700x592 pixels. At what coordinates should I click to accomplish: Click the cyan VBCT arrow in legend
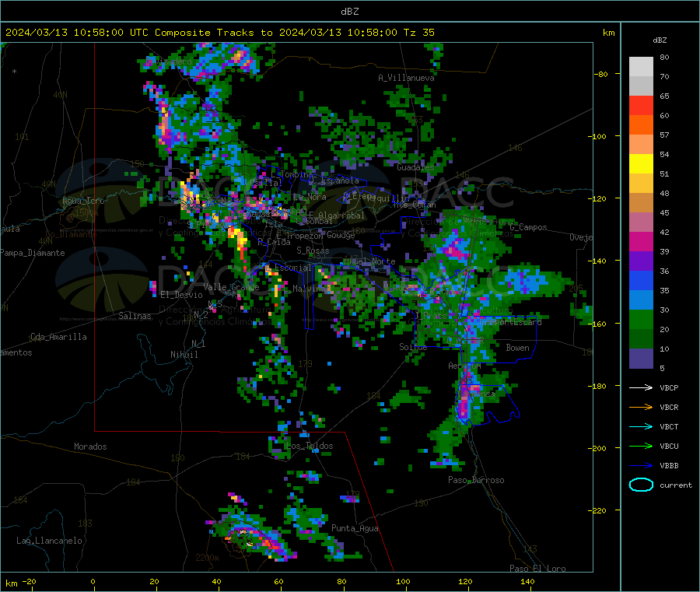click(641, 426)
